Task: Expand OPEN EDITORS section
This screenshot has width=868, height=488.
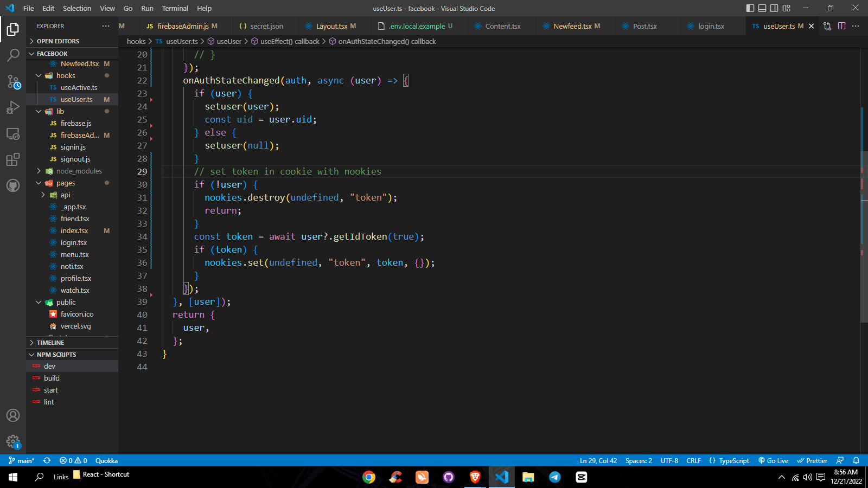Action: click(x=72, y=41)
